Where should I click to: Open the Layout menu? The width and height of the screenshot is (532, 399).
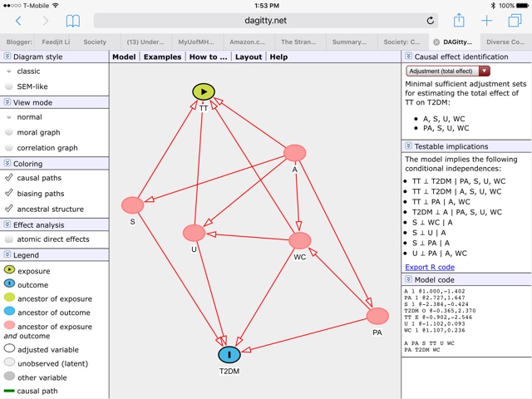[x=248, y=57]
